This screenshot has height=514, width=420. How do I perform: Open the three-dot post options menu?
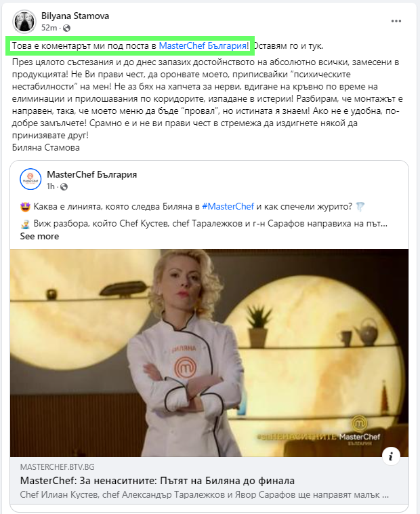(x=396, y=21)
